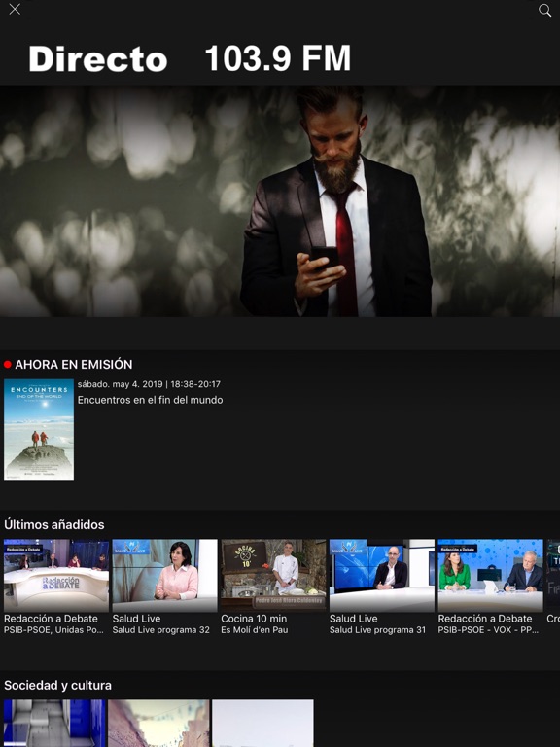Viewport: 560px width, 747px height.
Task: Close the screen with the X icon
Action: coord(15,9)
